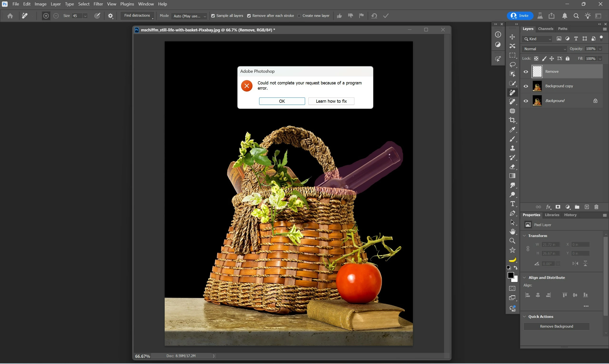Select the Lasso tool
Image resolution: width=609 pixels, height=364 pixels.
pyautogui.click(x=512, y=64)
